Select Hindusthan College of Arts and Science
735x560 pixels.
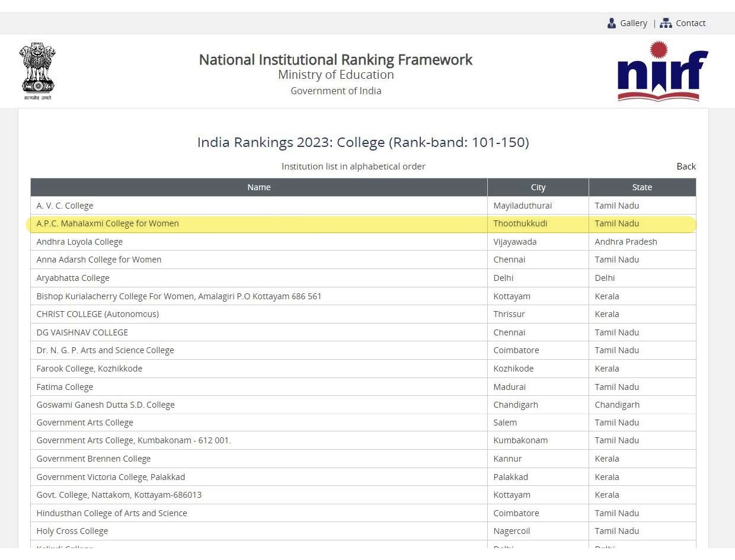111,513
